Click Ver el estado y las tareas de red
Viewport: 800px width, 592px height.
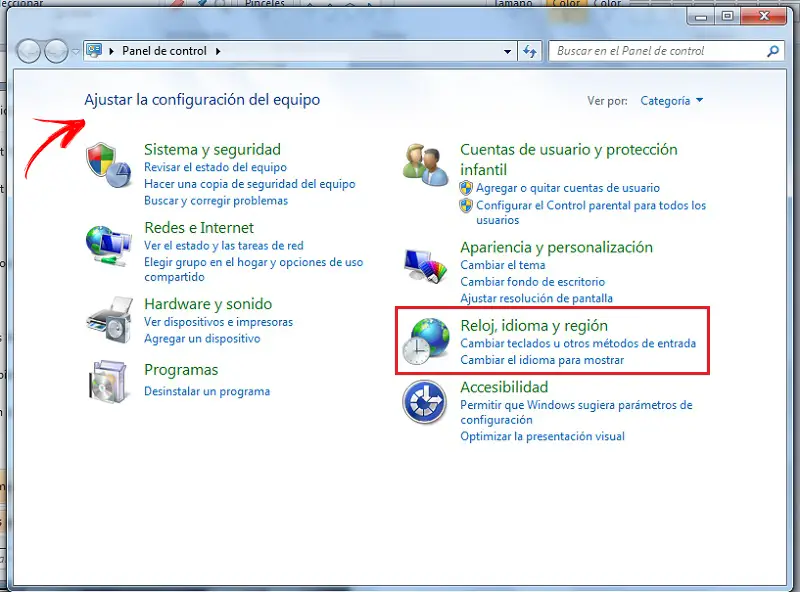223,245
